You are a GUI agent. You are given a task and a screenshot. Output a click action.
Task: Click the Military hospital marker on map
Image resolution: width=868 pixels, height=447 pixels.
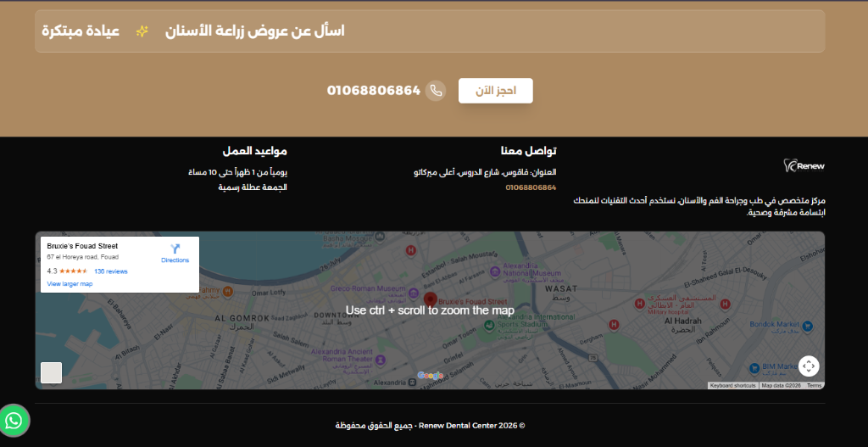pos(639,304)
